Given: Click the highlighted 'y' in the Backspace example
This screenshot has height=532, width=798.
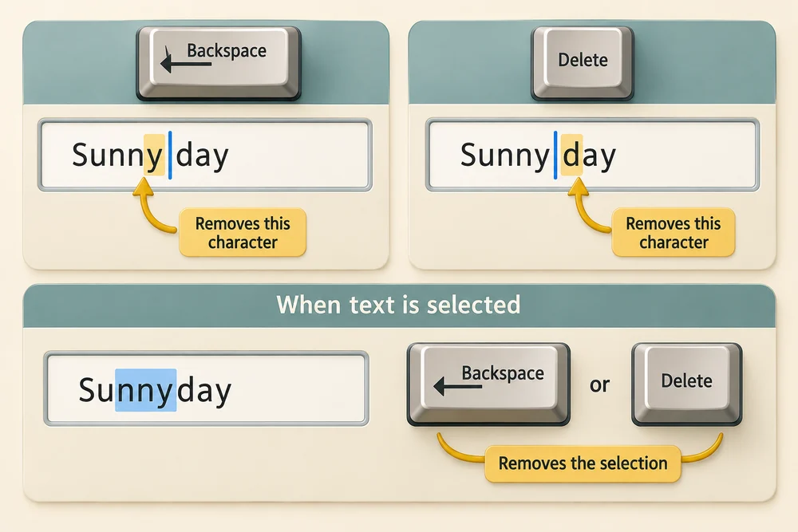Looking at the screenshot, I should (154, 155).
